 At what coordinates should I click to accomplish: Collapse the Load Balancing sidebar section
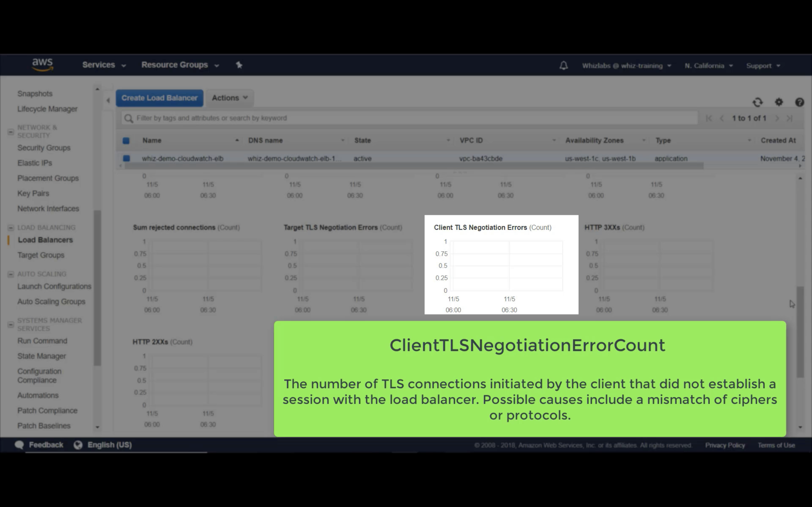pyautogui.click(x=11, y=228)
